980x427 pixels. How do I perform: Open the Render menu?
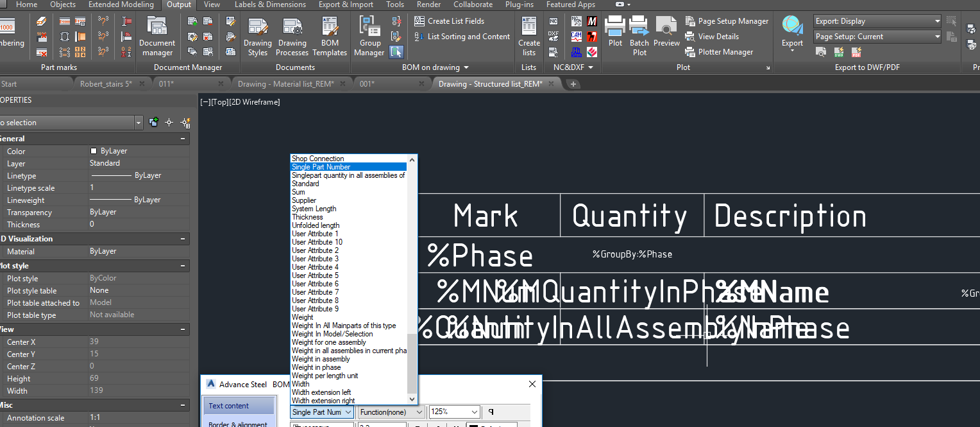point(428,4)
